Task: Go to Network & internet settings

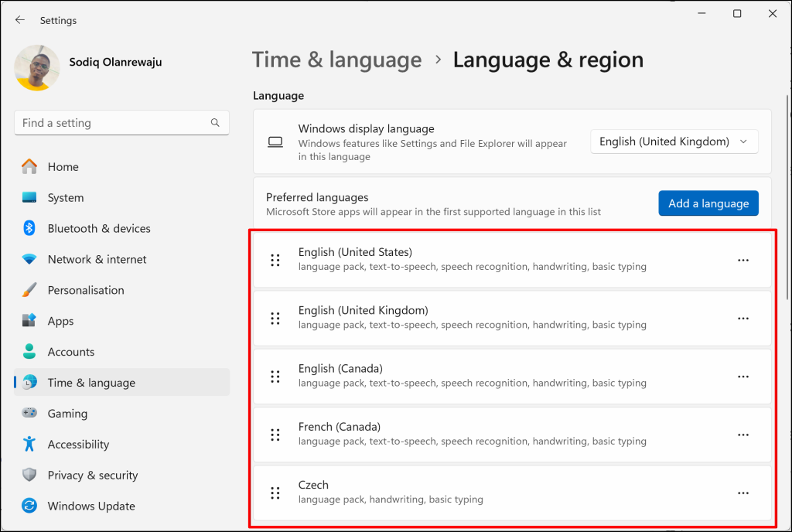Action: click(121, 260)
